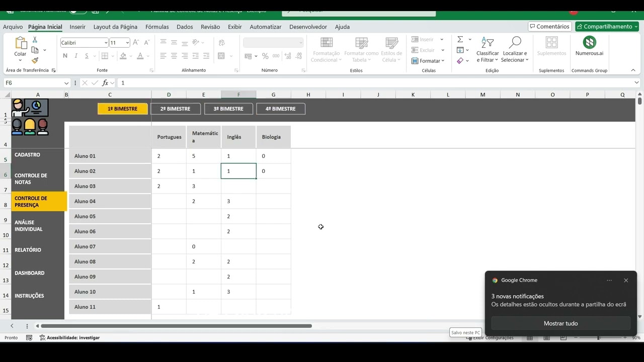Click Mostrar tudo in Chrome notification
This screenshot has width=644, height=362.
pos(560,323)
